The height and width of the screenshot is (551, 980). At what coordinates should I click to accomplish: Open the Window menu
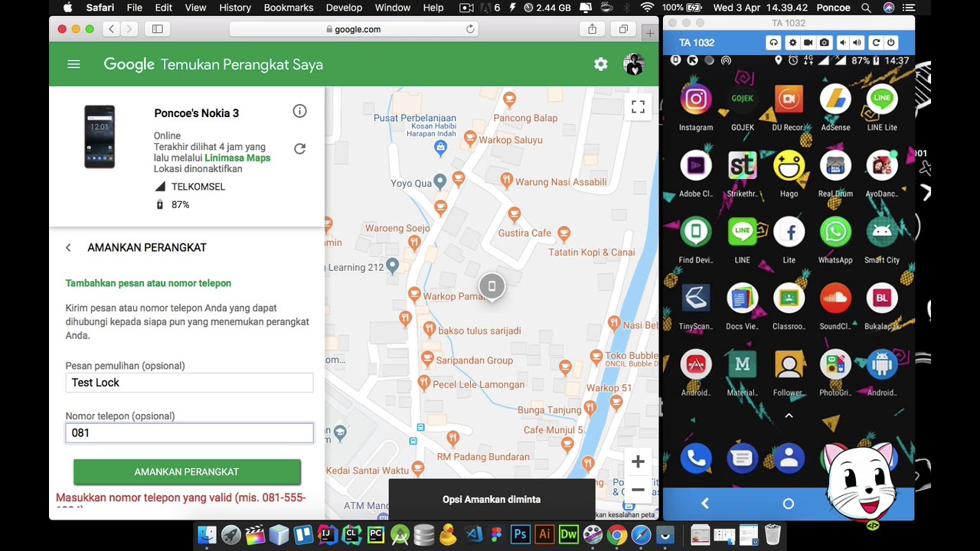(393, 8)
